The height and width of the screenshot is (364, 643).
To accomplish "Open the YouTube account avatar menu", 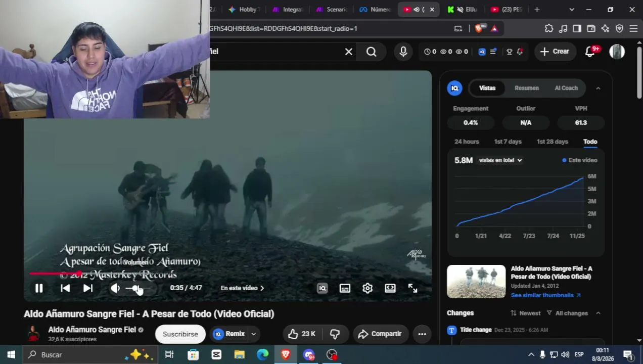I will tap(617, 52).
